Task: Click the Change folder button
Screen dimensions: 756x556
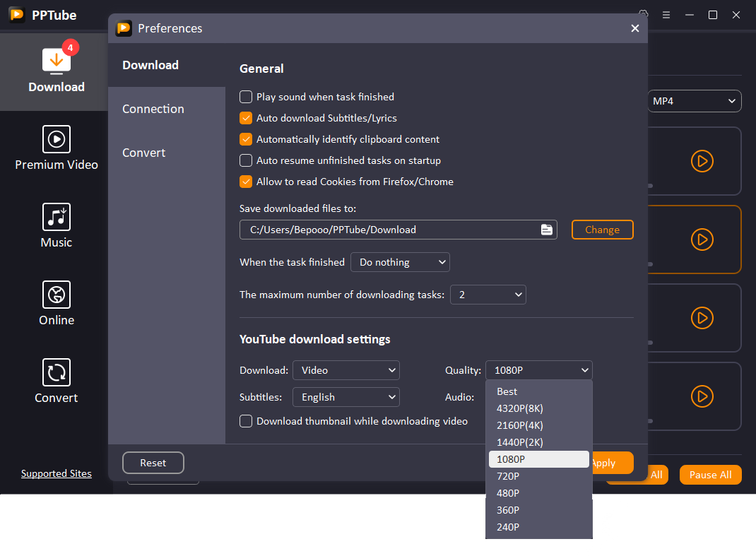Action: (x=602, y=230)
